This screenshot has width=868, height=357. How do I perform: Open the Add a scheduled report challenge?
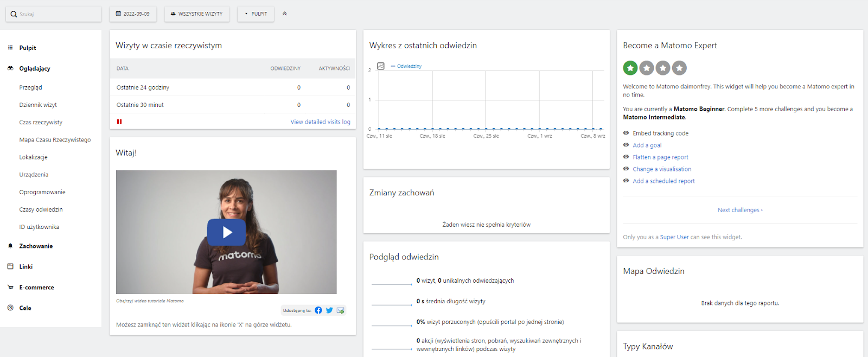pyautogui.click(x=663, y=181)
